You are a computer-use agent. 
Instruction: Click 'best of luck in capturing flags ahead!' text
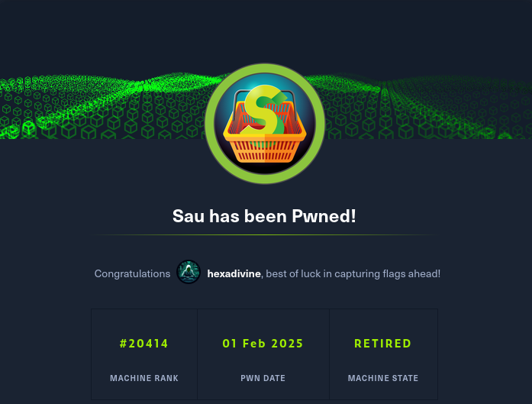[x=353, y=273]
